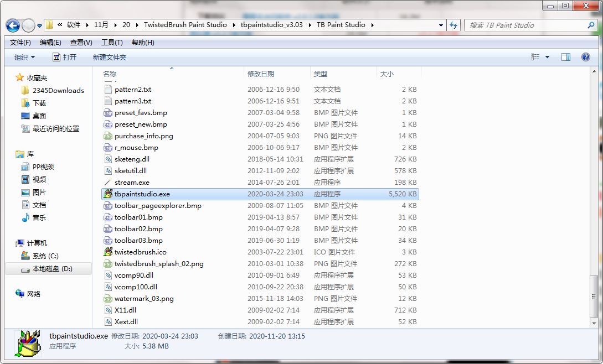The image size is (603, 364).
Task: Select the pattern3.txt file icon
Action: coord(108,101)
